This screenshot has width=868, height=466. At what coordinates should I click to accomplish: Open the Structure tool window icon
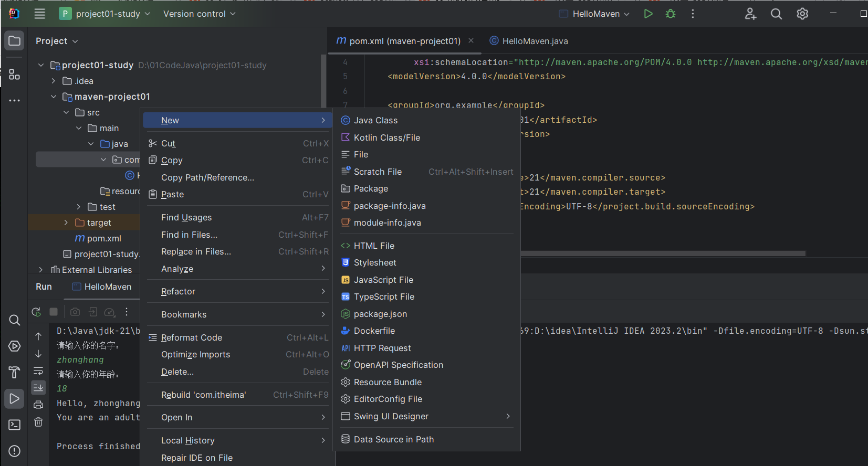[x=15, y=75]
